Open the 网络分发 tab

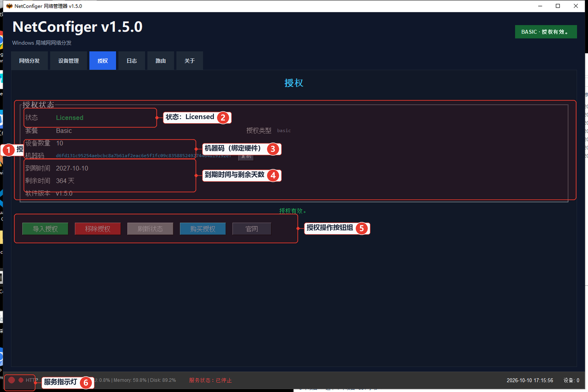point(29,61)
